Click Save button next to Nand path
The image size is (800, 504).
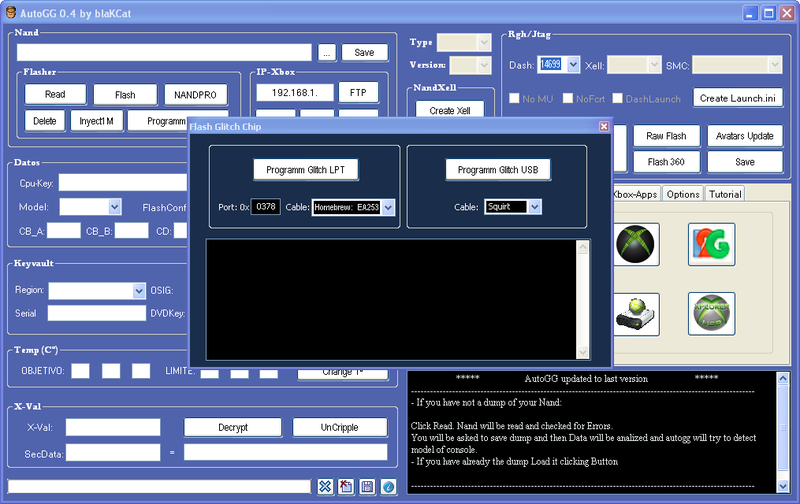pyautogui.click(x=364, y=53)
